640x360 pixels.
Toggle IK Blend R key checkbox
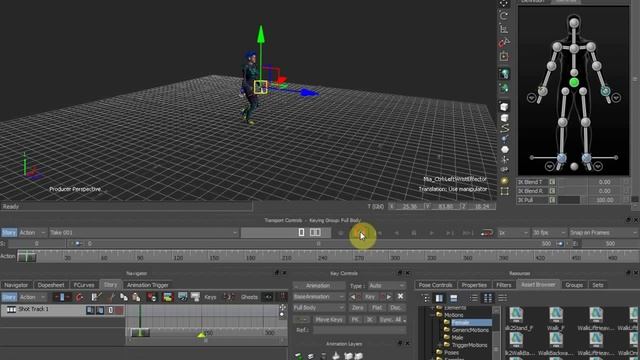coord(552,191)
